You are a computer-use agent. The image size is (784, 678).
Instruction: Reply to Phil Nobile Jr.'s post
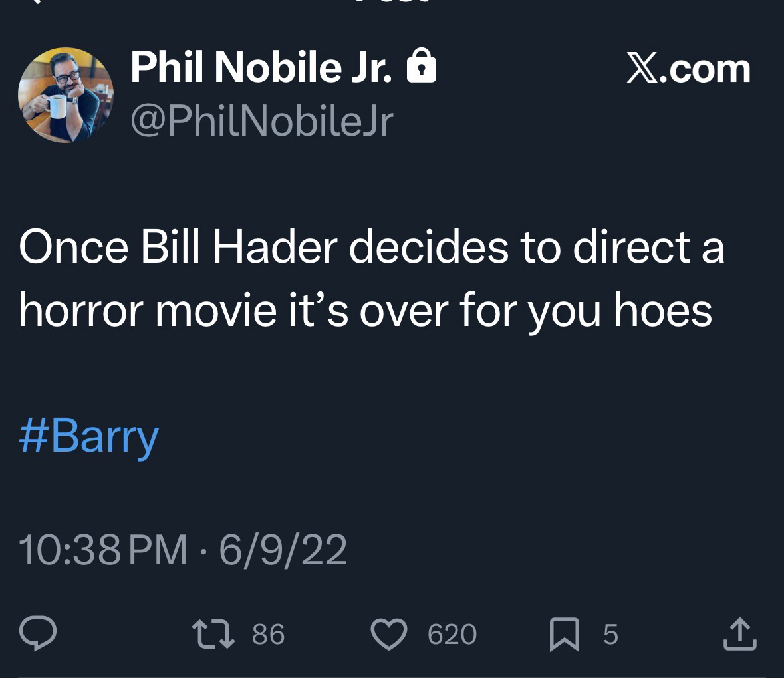(x=37, y=633)
